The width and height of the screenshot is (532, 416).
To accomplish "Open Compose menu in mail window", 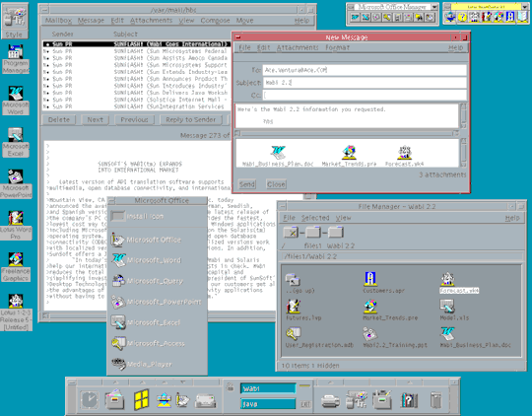I will click(x=215, y=21).
